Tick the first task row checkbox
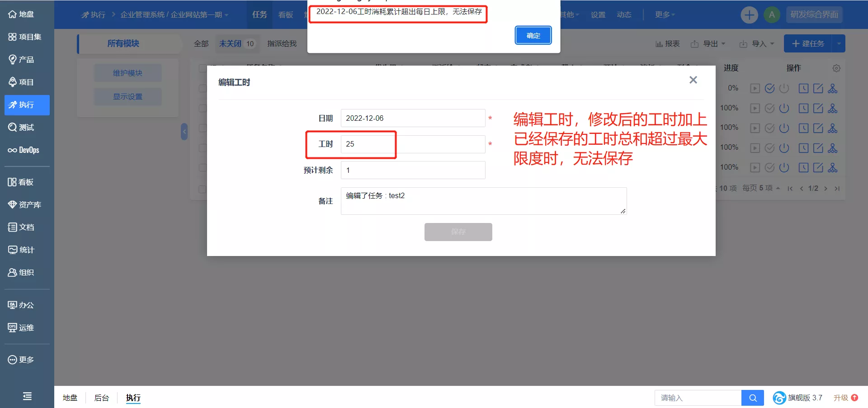The width and height of the screenshot is (868, 408). click(203, 89)
